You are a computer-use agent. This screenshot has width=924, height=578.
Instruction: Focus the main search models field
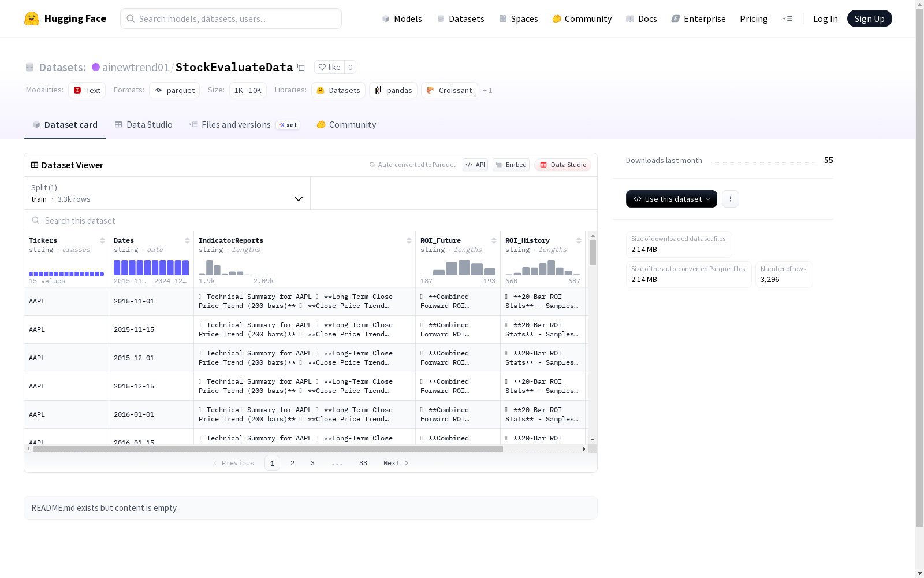[x=231, y=18]
